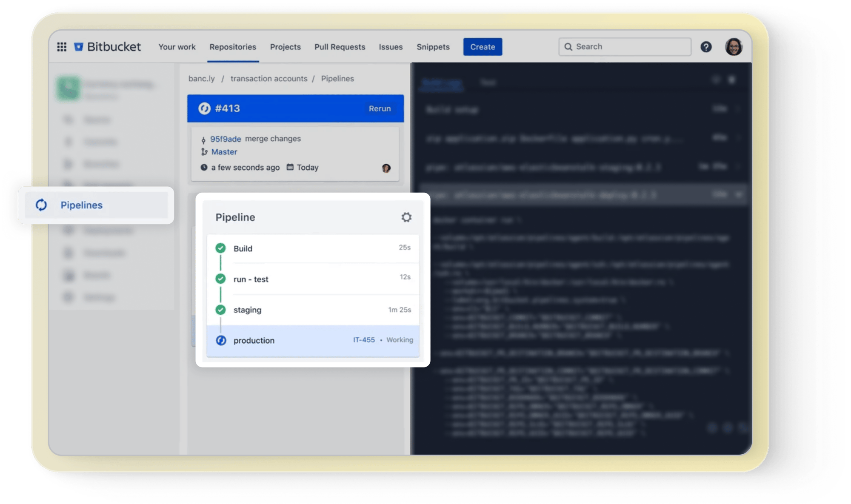Open the help question mark icon
The height and width of the screenshot is (504, 851).
click(706, 47)
